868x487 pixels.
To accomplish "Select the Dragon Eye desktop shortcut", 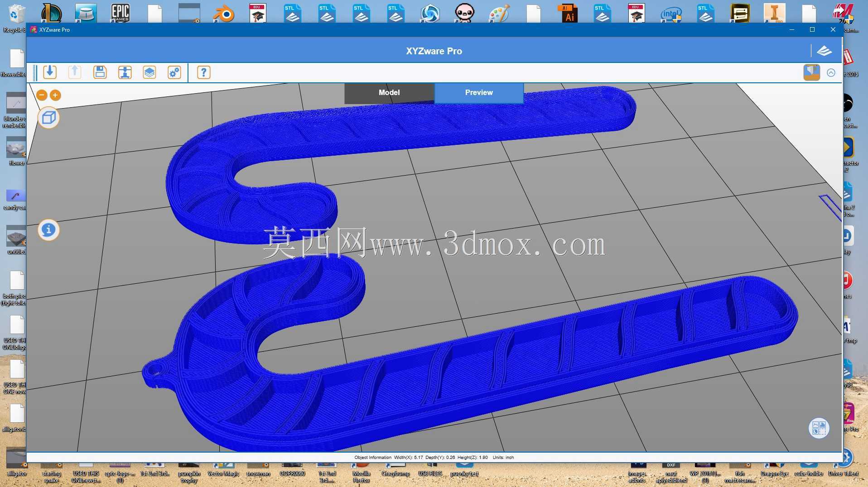I will pos(774,470).
